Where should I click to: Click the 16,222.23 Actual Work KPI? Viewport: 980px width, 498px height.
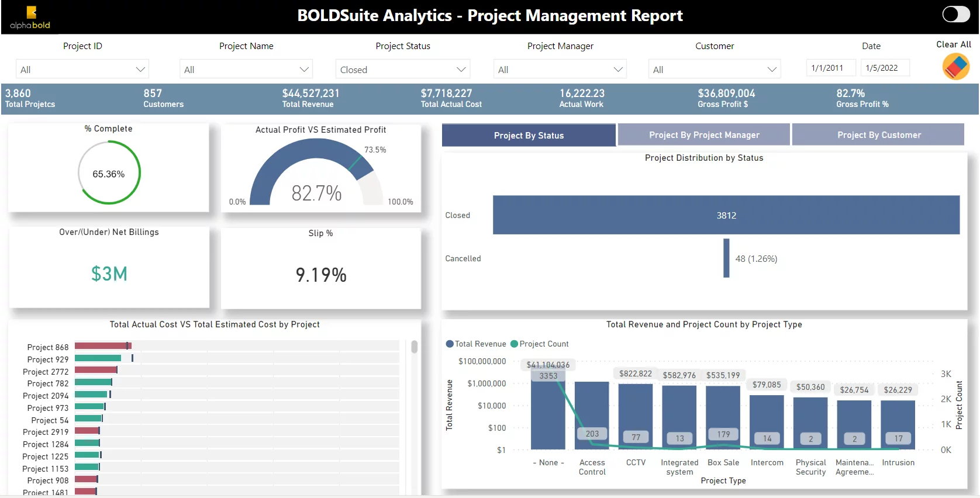pos(582,98)
